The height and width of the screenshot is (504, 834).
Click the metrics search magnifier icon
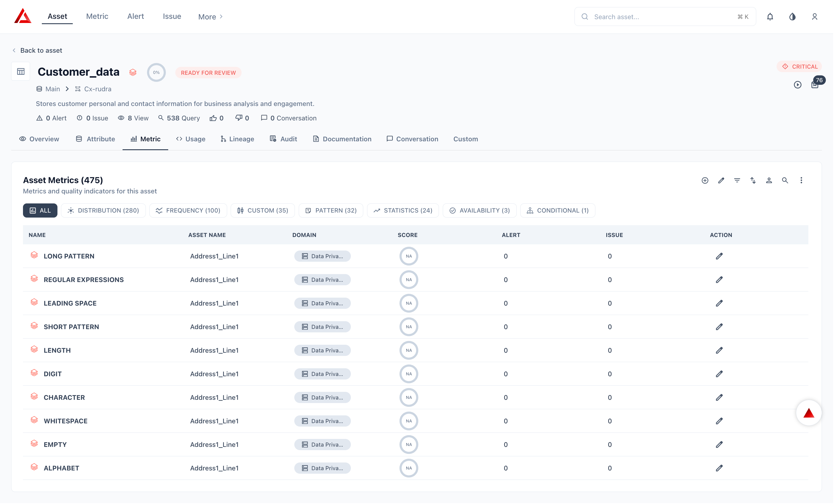click(x=786, y=181)
